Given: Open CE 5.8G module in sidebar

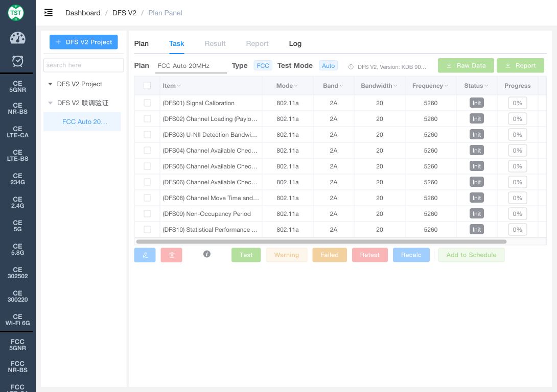Looking at the screenshot, I should tap(17, 249).
